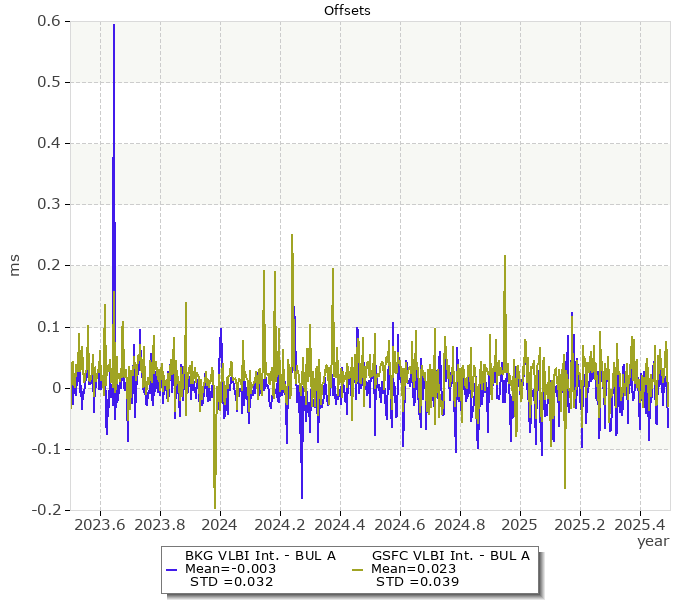700x600 pixels.
Task: Click the 0.2 y-axis tick label
Action: pyautogui.click(x=49, y=265)
